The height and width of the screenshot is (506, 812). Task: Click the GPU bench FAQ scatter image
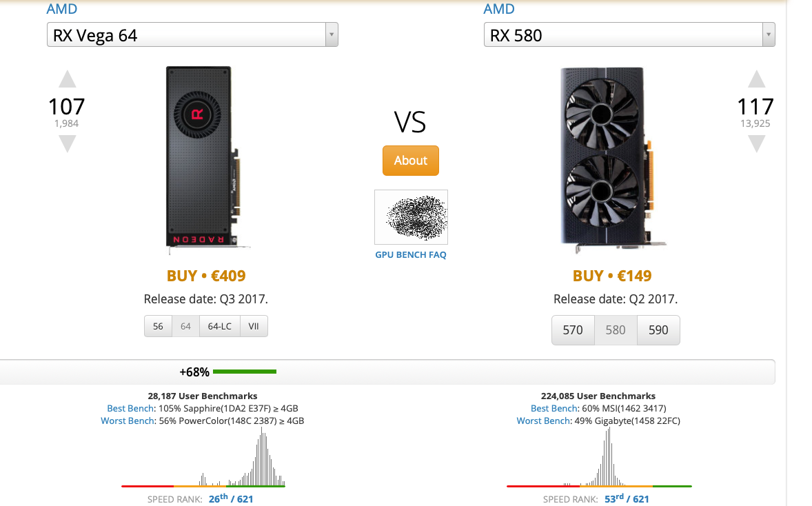tap(411, 216)
